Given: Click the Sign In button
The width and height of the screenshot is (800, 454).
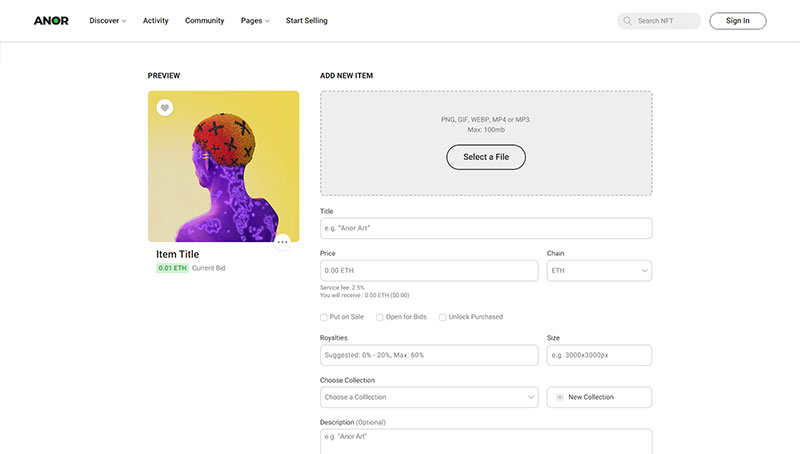Looking at the screenshot, I should [738, 21].
